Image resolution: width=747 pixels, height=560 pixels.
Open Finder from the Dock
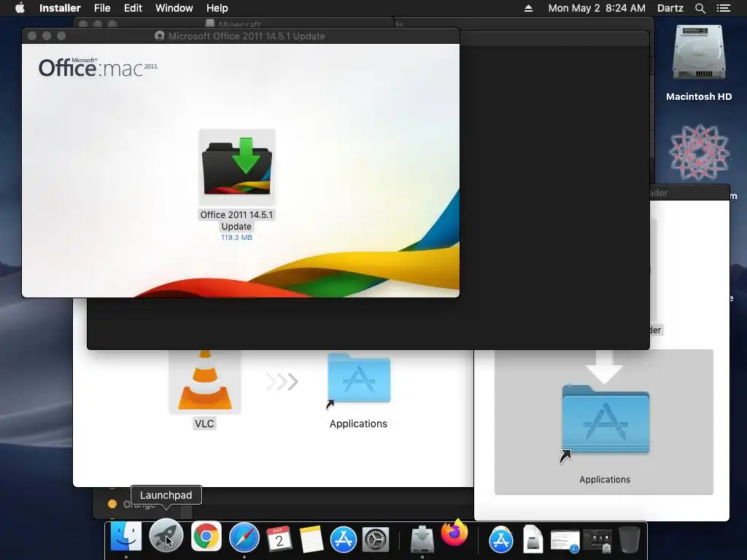[x=126, y=537]
